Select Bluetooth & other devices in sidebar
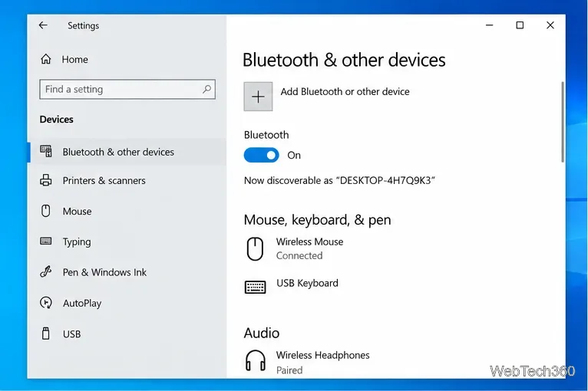588x391 pixels. coord(127,152)
